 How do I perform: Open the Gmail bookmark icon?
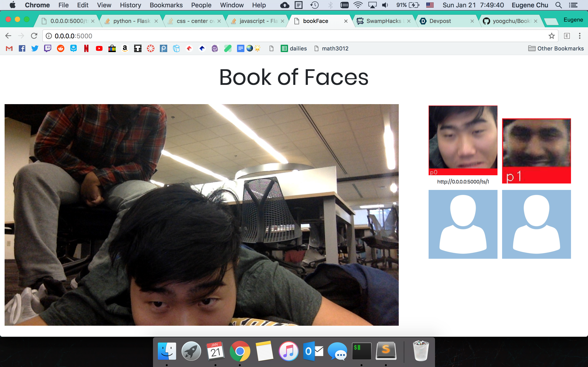pyautogui.click(x=9, y=49)
